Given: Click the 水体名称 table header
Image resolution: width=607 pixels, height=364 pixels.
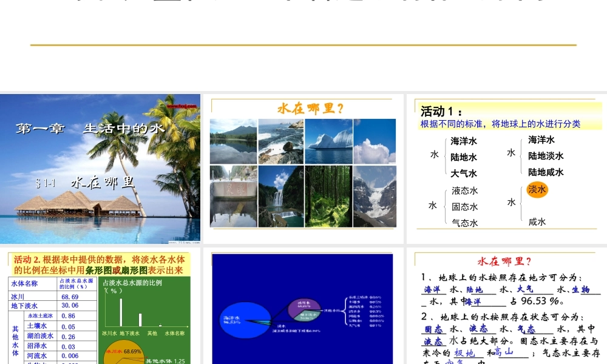Looking at the screenshot, I should pyautogui.click(x=24, y=283).
